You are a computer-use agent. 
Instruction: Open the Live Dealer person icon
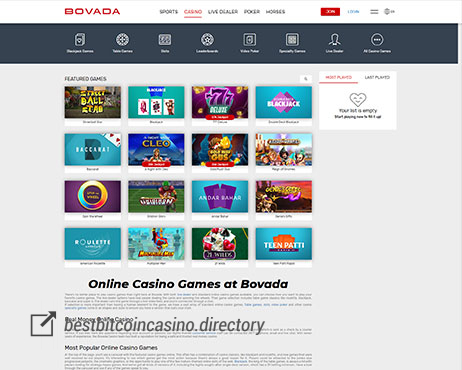(x=335, y=40)
